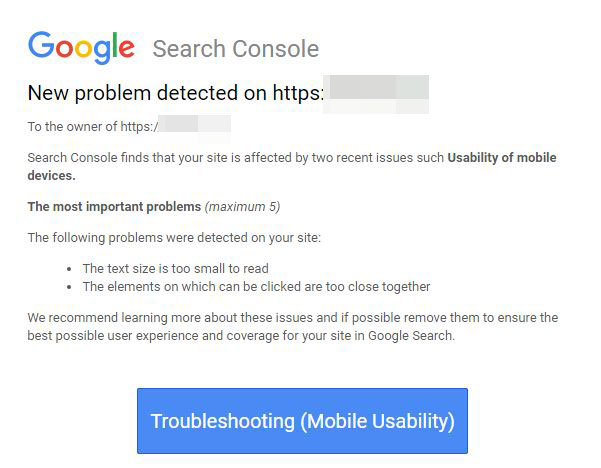
Task: Click the bullet before 'The elements' item
Action: 68,287
